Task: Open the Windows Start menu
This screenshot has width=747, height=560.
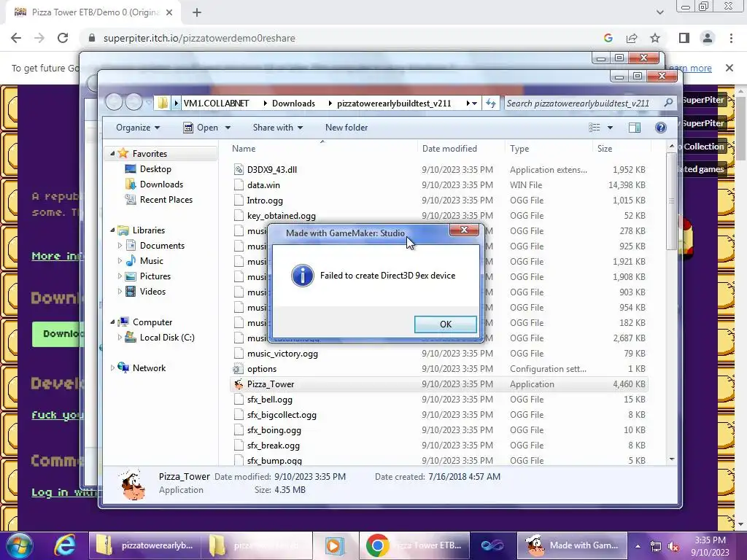Action: [20, 545]
